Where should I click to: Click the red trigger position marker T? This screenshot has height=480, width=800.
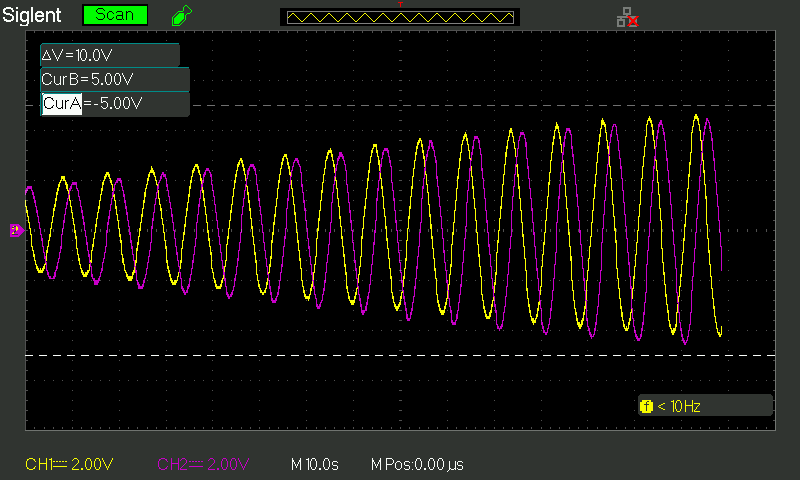[401, 4]
